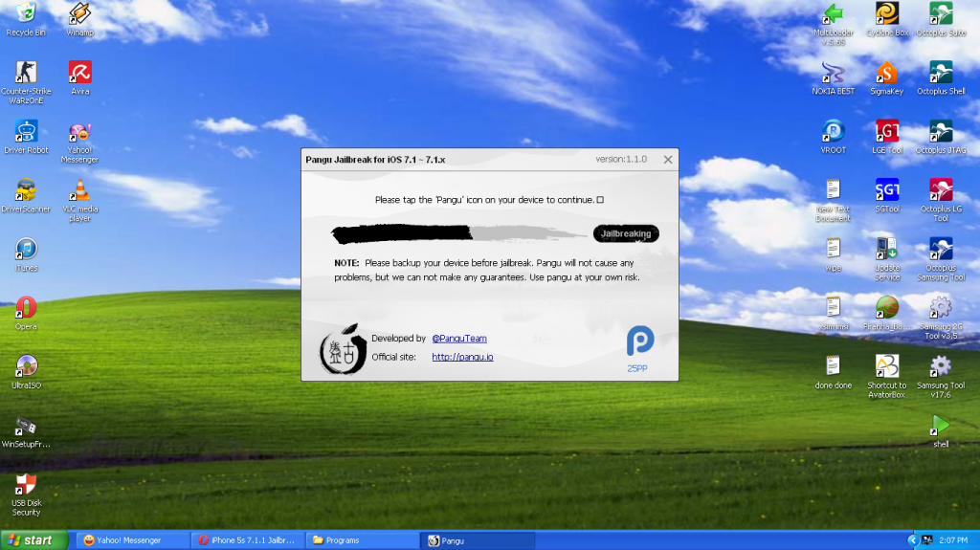980x550 pixels.
Task: Select the SigmaKey desktop icon
Action: 887,73
